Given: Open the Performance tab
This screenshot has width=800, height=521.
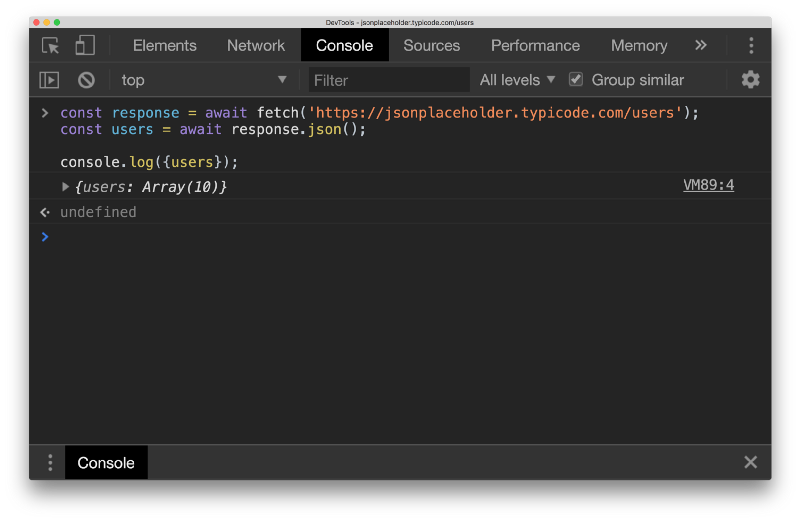Looking at the screenshot, I should [x=535, y=45].
